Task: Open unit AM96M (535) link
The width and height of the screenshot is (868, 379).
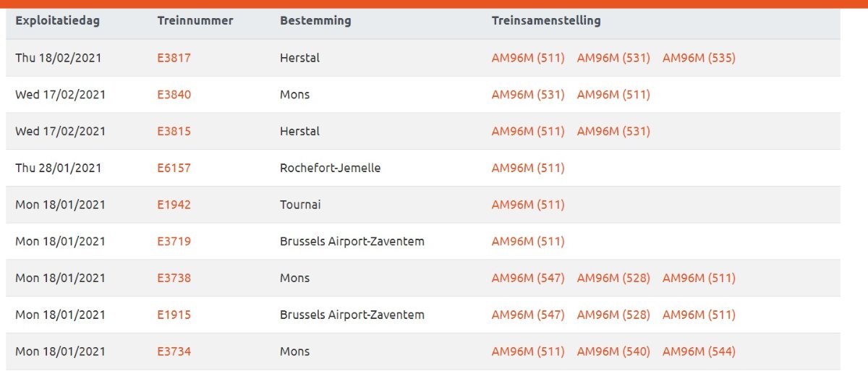Action: (699, 58)
